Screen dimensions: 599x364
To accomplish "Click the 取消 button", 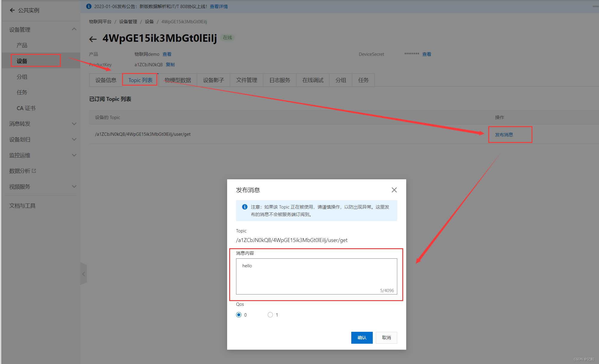I will [386, 337].
